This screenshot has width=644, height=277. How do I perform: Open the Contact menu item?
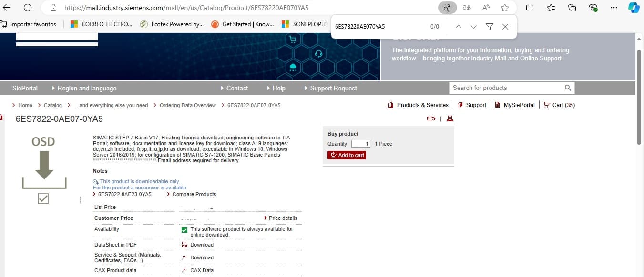(x=236, y=88)
